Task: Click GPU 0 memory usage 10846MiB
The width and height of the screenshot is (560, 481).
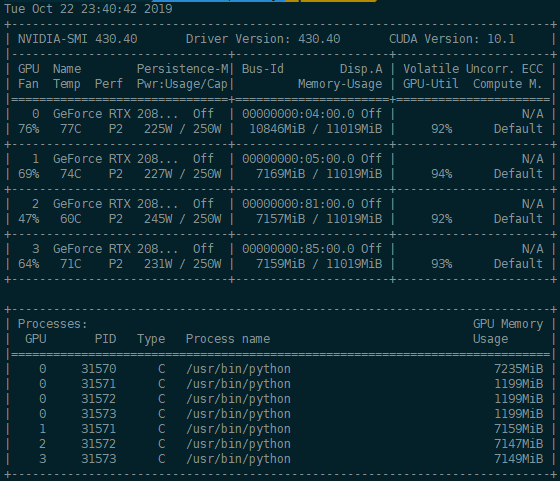Action: pyautogui.click(x=277, y=129)
